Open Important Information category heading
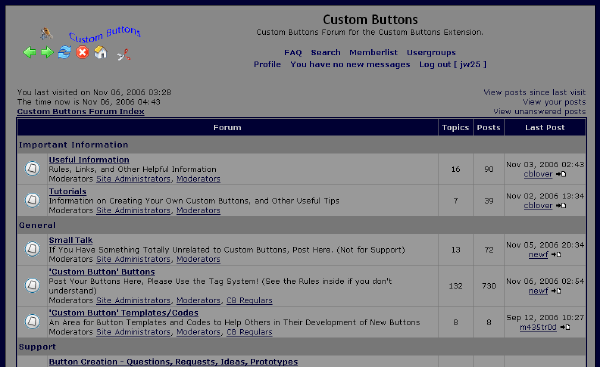This screenshot has width=600, height=367. click(73, 145)
